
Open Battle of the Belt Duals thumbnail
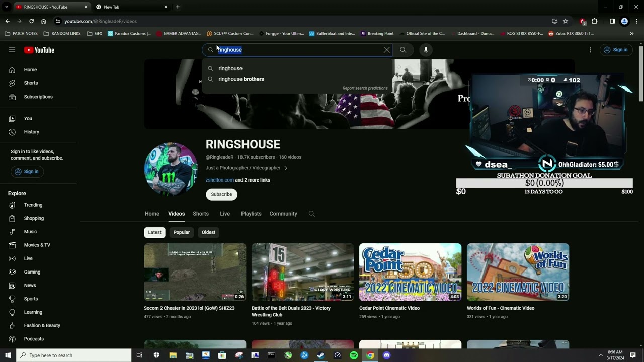tap(303, 272)
